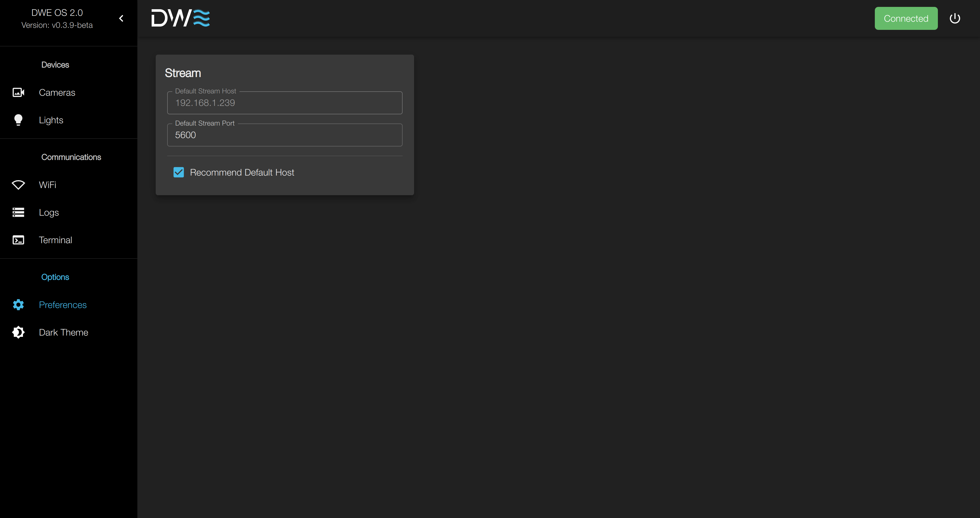This screenshot has height=518, width=980.
Task: Open the Logs page
Action: pyautogui.click(x=49, y=212)
